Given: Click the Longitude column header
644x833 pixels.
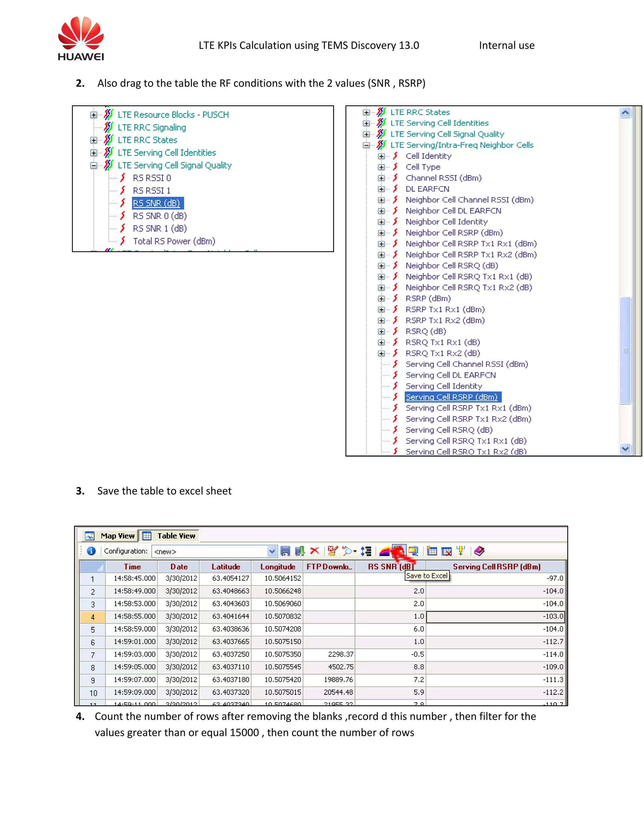Looking at the screenshot, I should (x=277, y=566).
